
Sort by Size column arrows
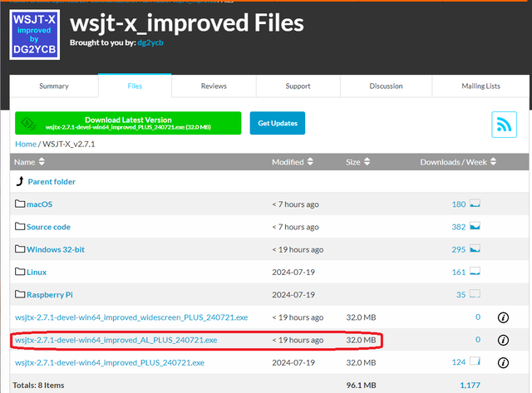tap(367, 162)
